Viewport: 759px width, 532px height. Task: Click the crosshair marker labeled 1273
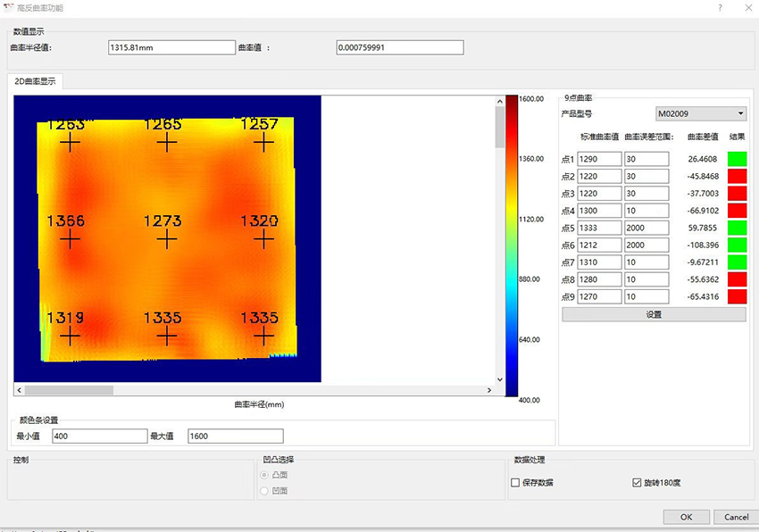[x=166, y=238]
